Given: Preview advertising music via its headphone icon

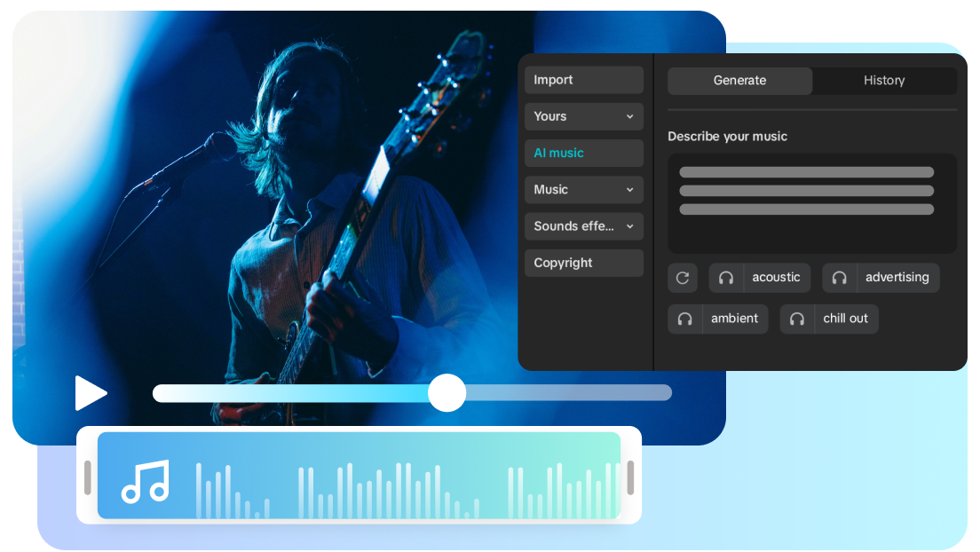Looking at the screenshot, I should 839,278.
